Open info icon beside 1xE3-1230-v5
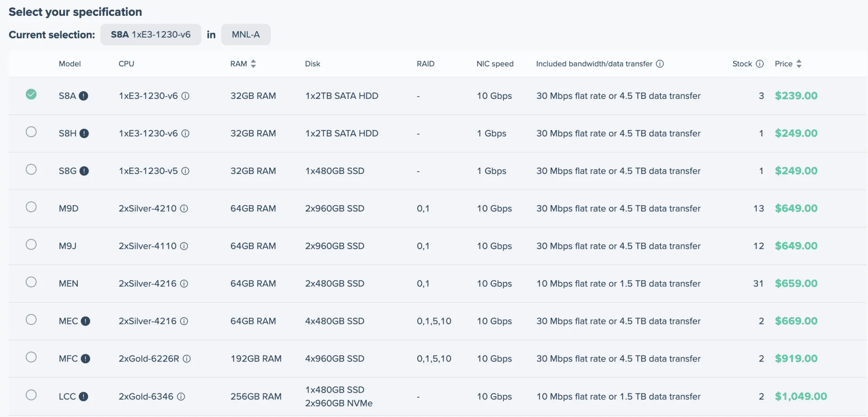Screen dimensions: 868x417 click(x=185, y=171)
